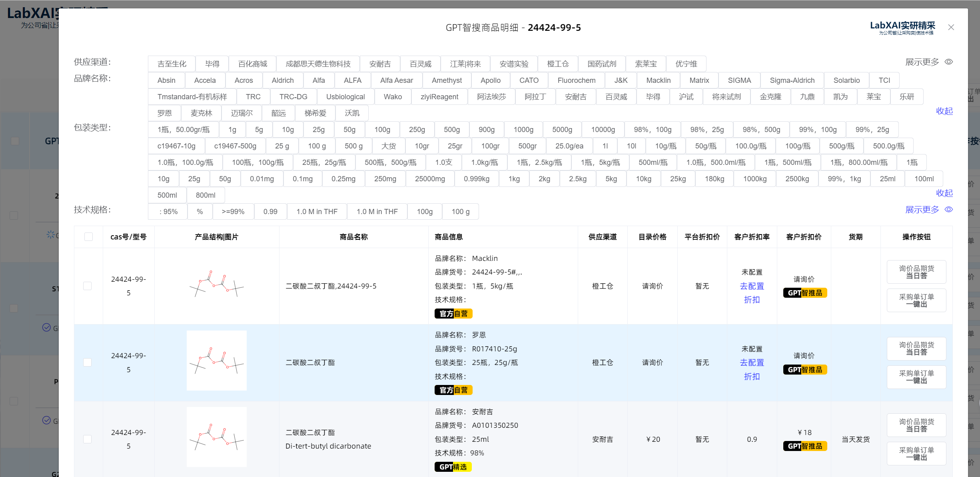980x477 pixels.
Task: Check the checkbox on the Macklin product row
Action: 88,286
